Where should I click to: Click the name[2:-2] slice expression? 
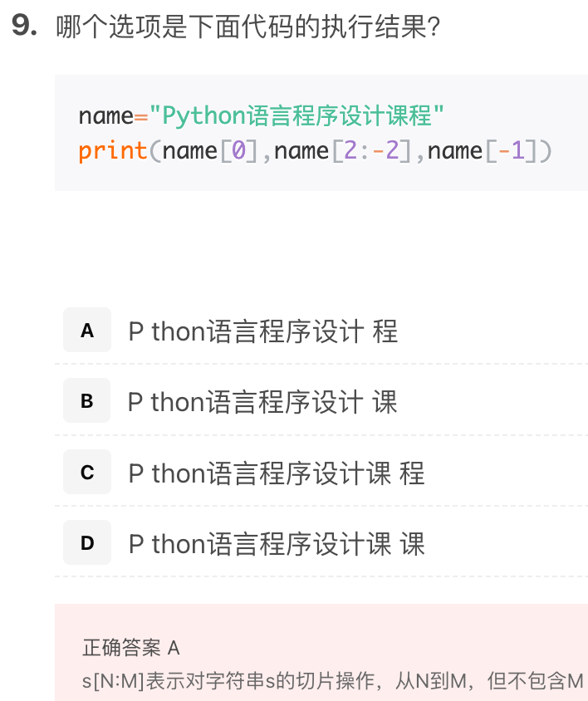[x=342, y=150]
